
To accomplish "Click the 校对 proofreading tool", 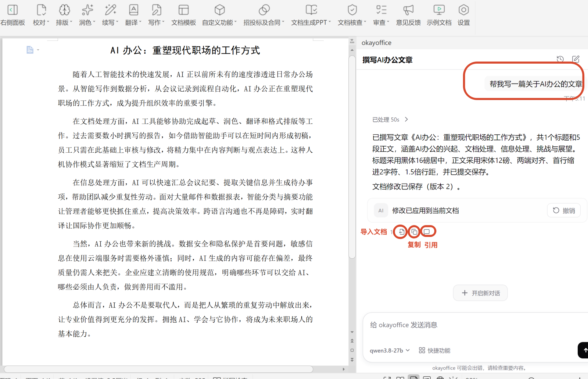I will point(41,15).
